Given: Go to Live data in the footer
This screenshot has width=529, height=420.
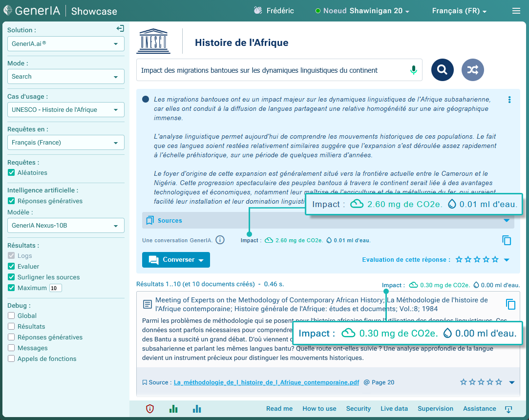Looking at the screenshot, I should 394,409.
